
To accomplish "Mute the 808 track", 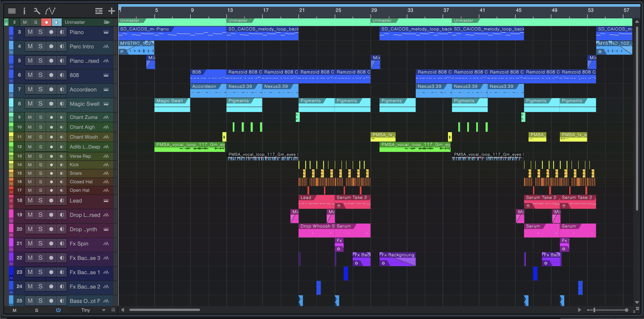I will [x=30, y=75].
